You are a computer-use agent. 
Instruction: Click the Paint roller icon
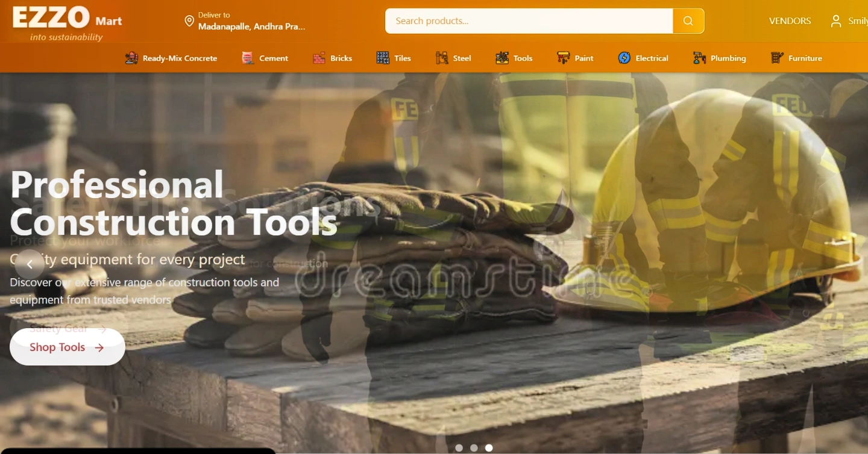click(564, 58)
